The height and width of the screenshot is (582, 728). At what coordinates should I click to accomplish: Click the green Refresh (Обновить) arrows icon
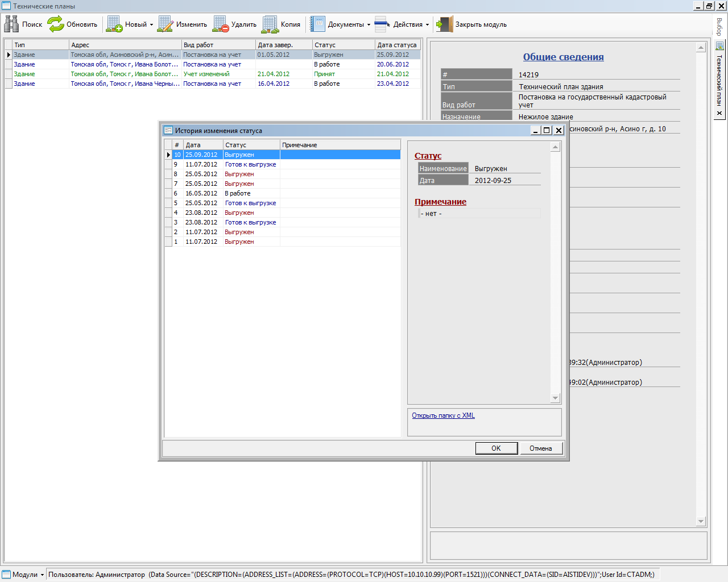tap(56, 24)
